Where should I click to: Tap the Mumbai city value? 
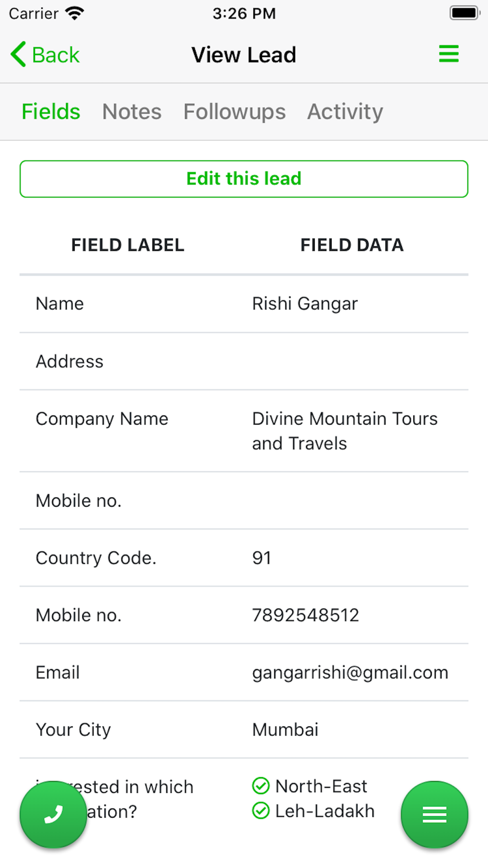[285, 730]
